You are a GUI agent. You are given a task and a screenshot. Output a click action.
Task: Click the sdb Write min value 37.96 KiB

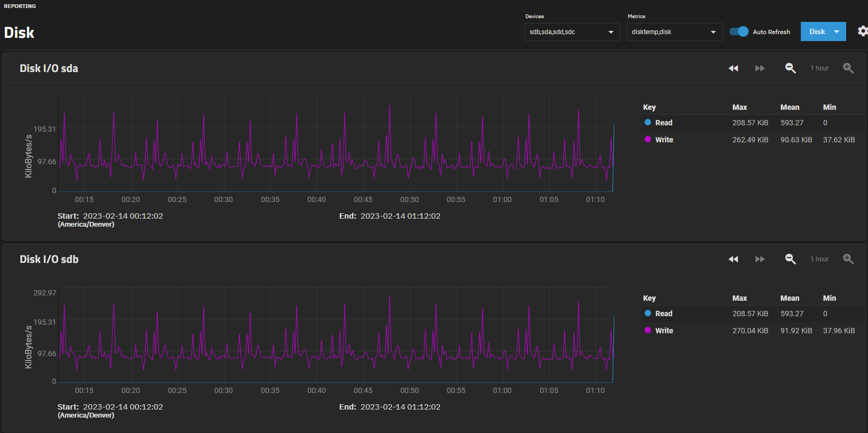(x=839, y=331)
